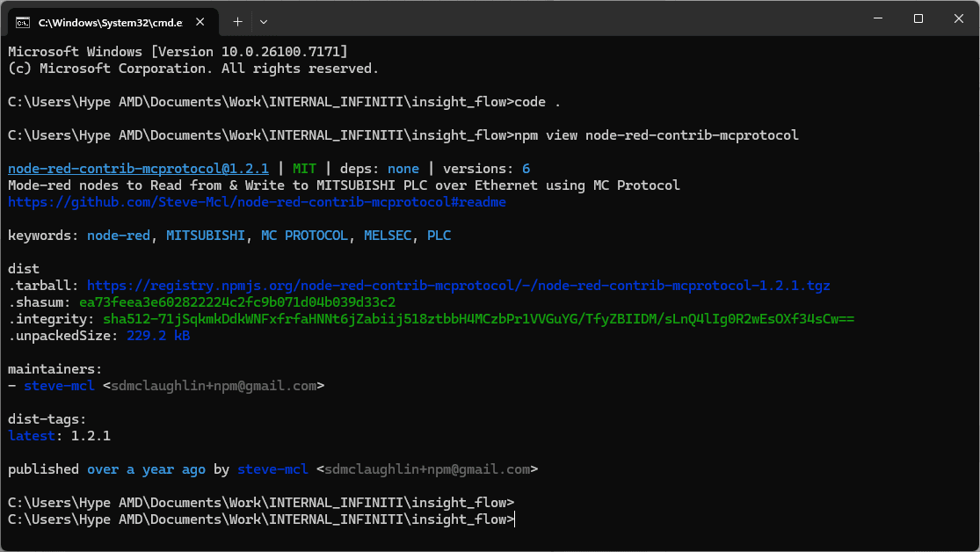Open the registry.npmjs.org tarball URL

coord(458,286)
